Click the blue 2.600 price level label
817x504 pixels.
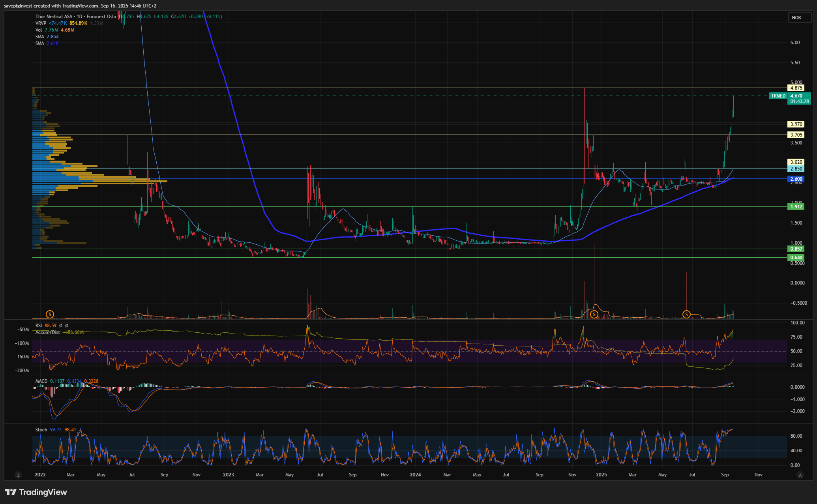796,179
